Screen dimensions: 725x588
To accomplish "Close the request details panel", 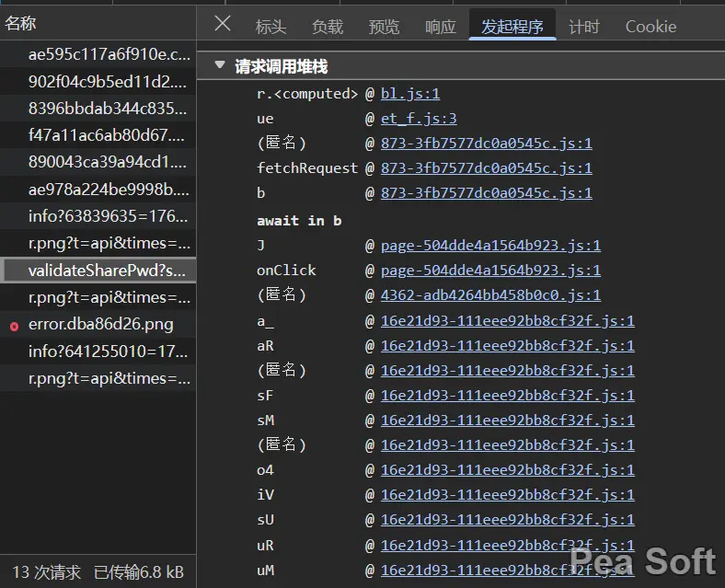I will pyautogui.click(x=223, y=23).
